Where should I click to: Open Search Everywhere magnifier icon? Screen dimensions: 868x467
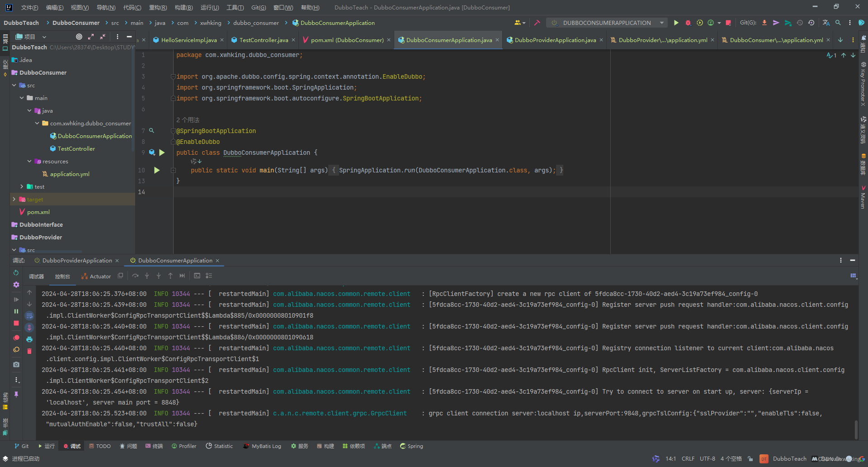838,23
